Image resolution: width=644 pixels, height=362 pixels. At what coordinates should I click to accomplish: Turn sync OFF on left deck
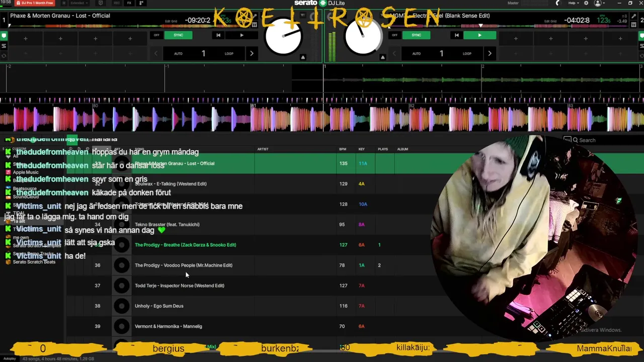(x=156, y=35)
